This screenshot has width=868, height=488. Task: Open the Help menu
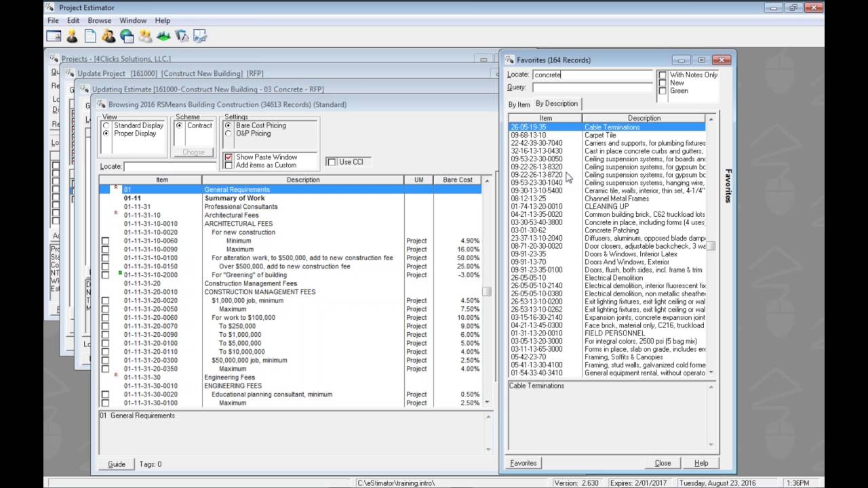tap(163, 20)
